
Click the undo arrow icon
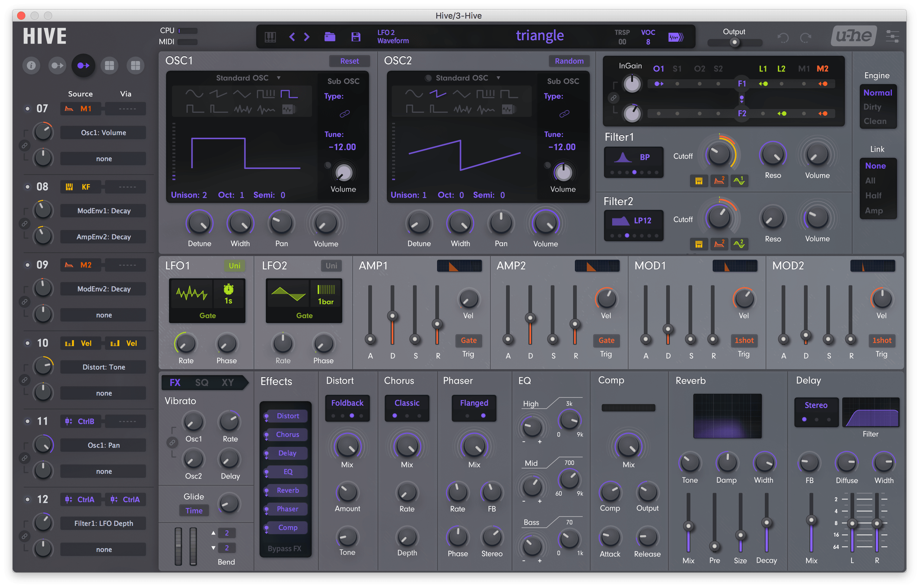tap(783, 38)
